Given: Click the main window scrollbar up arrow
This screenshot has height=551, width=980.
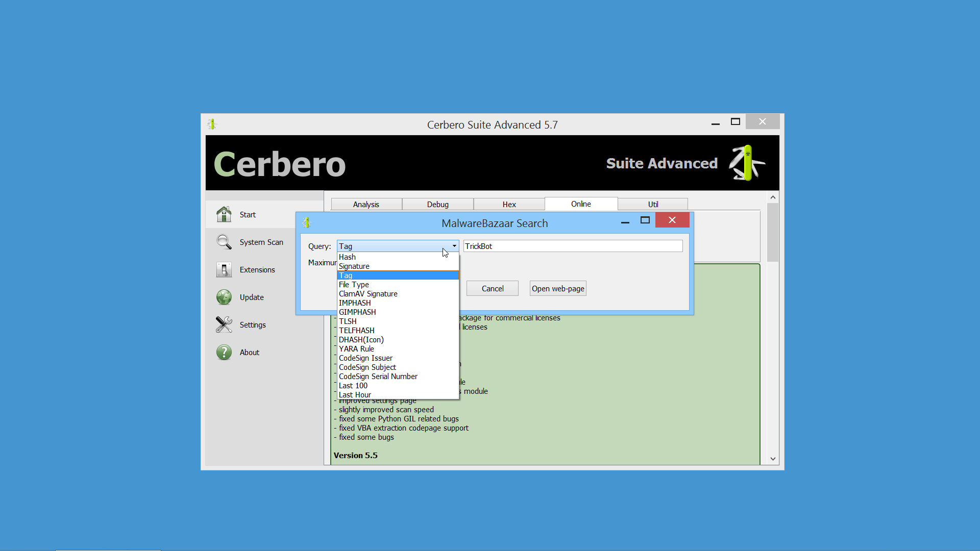Looking at the screenshot, I should pos(773,197).
